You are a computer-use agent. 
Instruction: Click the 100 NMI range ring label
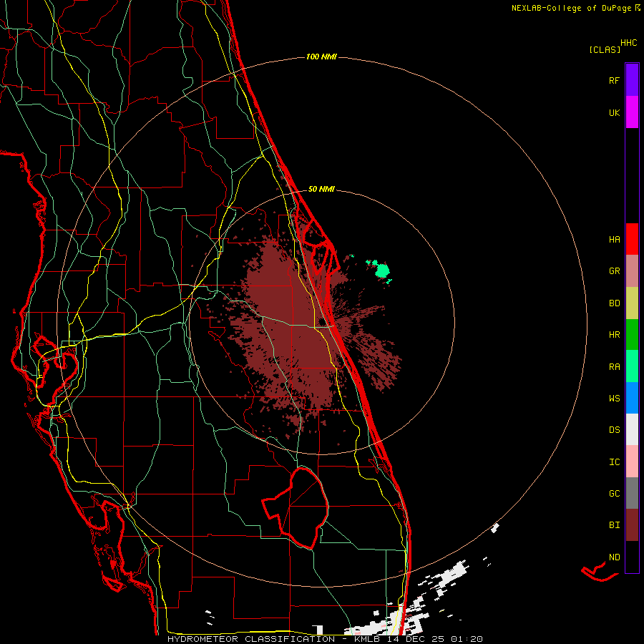(321, 57)
